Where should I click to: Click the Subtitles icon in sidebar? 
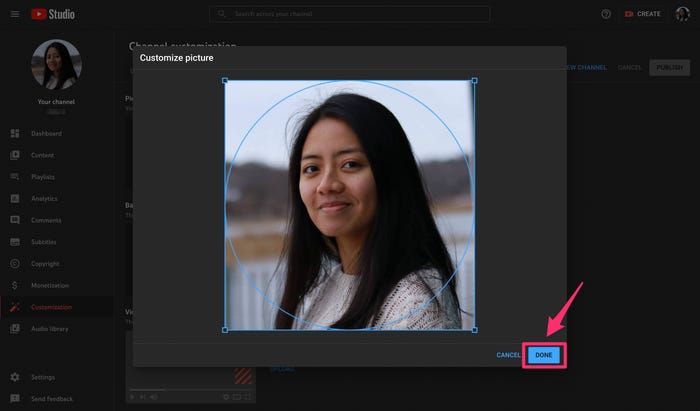(15, 242)
